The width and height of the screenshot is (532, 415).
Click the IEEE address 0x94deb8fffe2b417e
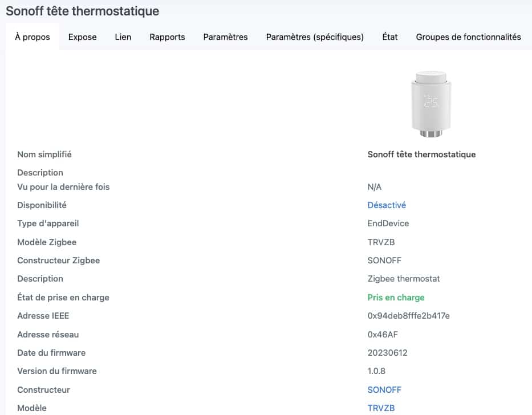[408, 316]
